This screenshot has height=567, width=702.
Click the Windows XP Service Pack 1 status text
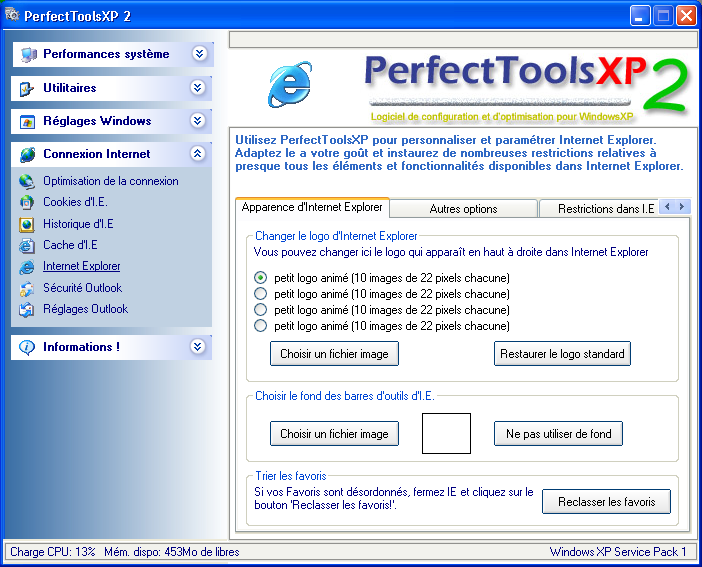[x=618, y=552]
